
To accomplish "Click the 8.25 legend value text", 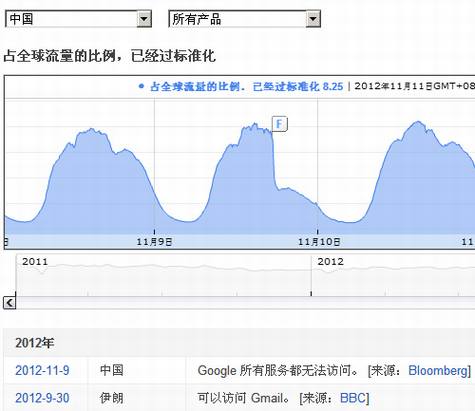I will 333,86.
